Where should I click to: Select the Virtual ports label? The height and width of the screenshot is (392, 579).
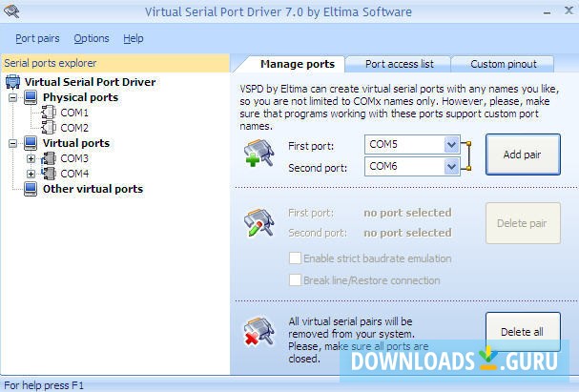76,143
